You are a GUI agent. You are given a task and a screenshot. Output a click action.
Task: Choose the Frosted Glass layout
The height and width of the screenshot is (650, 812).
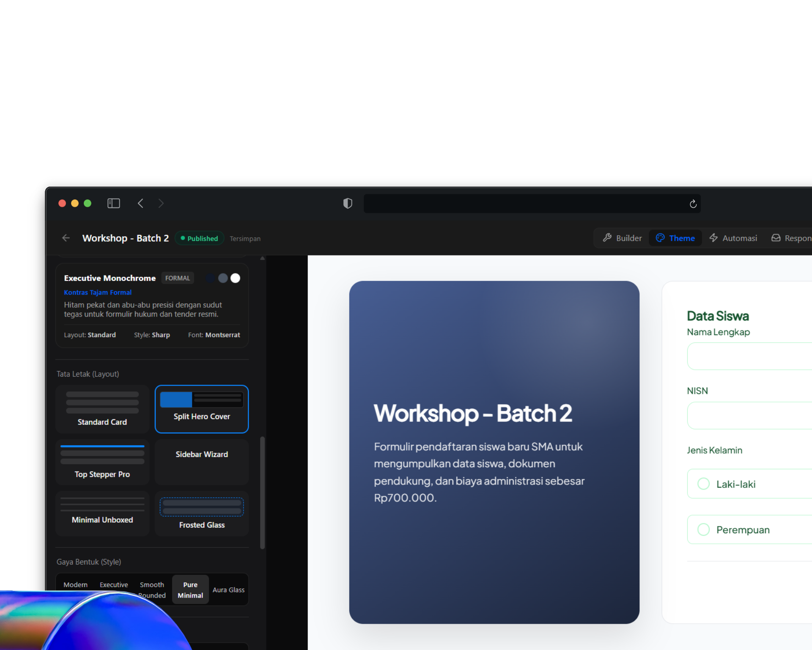click(202, 513)
